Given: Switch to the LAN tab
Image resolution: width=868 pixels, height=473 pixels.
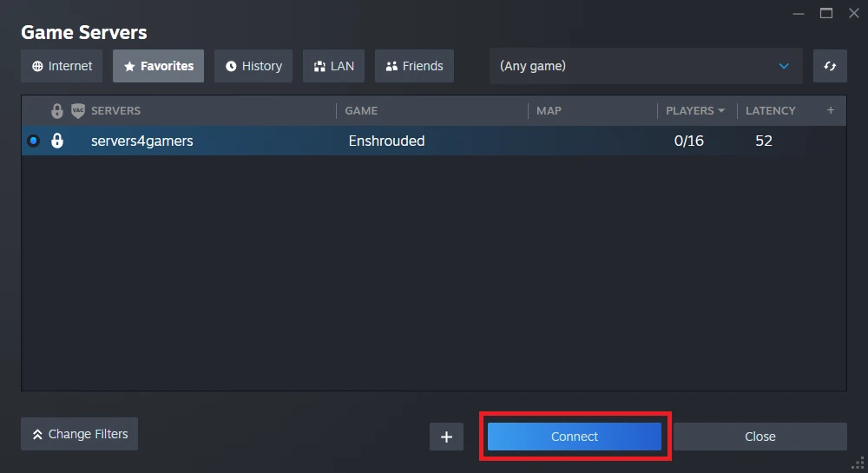Looking at the screenshot, I should pyautogui.click(x=333, y=66).
